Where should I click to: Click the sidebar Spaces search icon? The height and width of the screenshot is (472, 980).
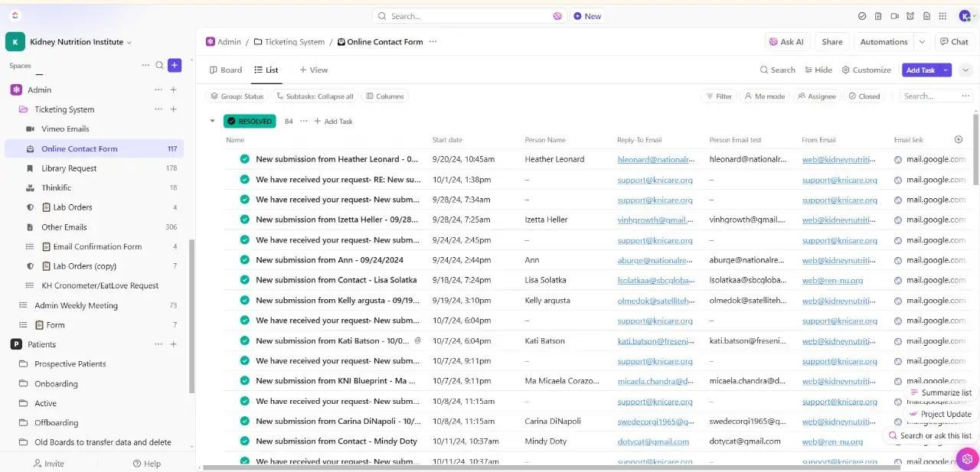[160, 66]
